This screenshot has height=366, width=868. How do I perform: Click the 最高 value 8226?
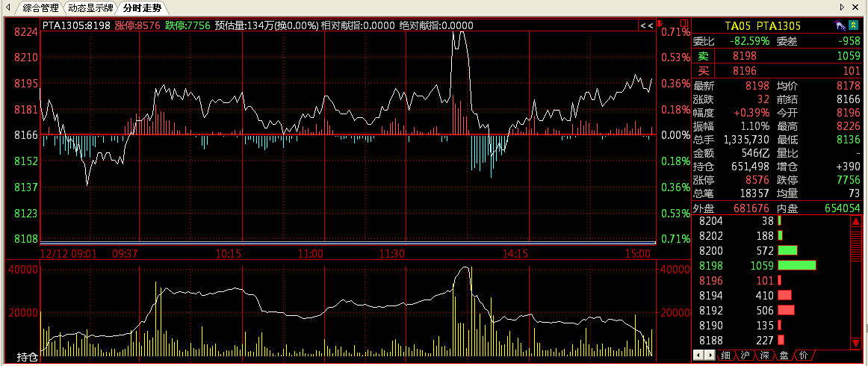click(x=849, y=126)
